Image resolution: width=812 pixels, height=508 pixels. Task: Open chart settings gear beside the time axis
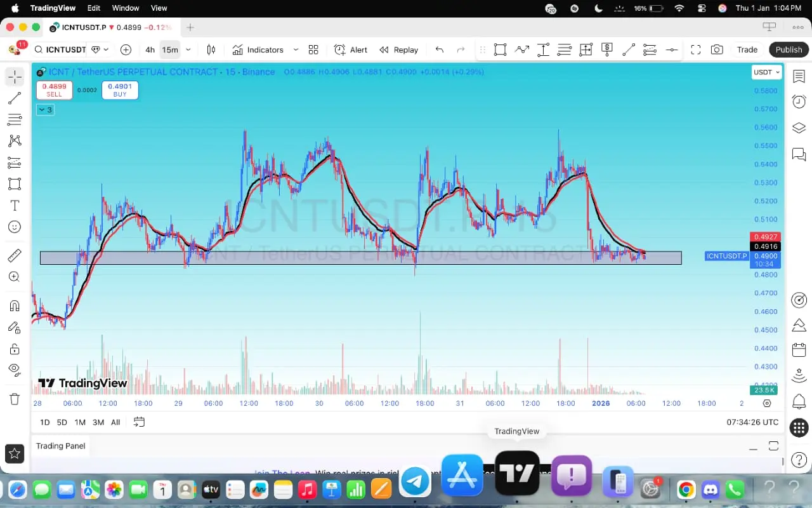(767, 403)
